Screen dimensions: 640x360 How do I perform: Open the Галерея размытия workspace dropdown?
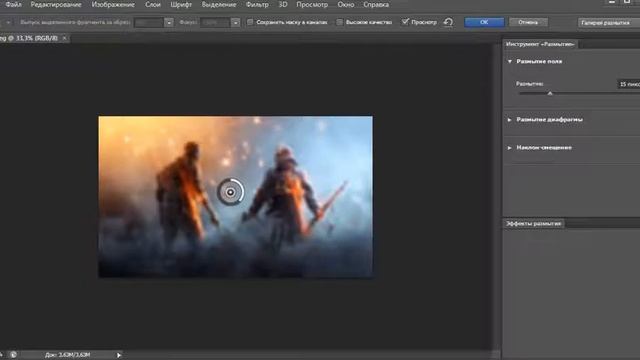tap(609, 23)
